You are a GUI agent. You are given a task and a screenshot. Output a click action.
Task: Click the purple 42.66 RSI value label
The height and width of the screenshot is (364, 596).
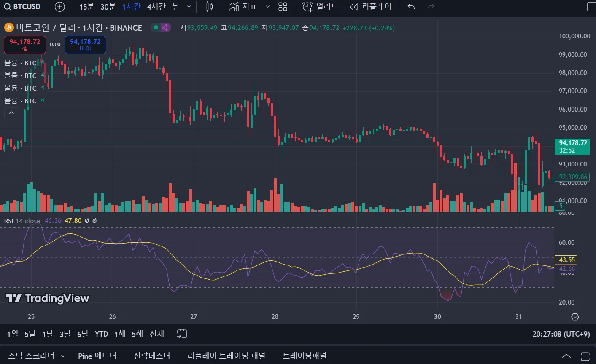point(566,269)
